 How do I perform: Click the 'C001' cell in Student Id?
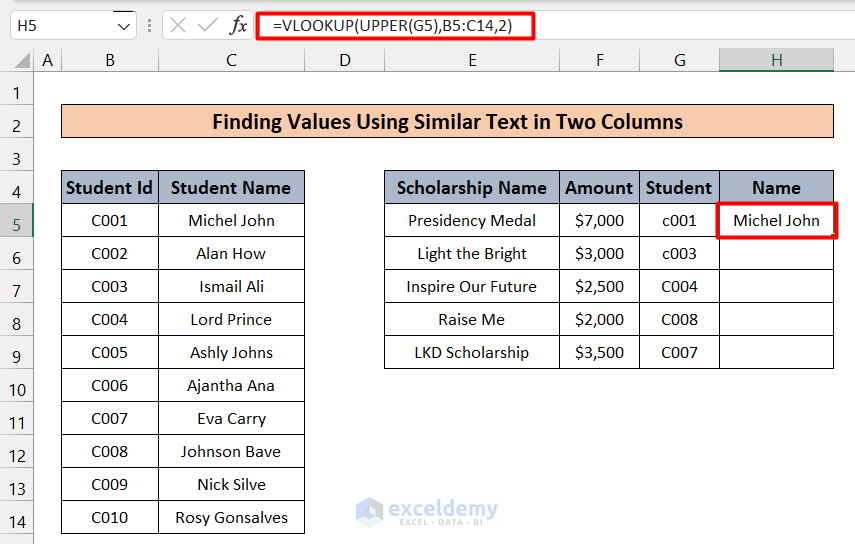(110, 220)
